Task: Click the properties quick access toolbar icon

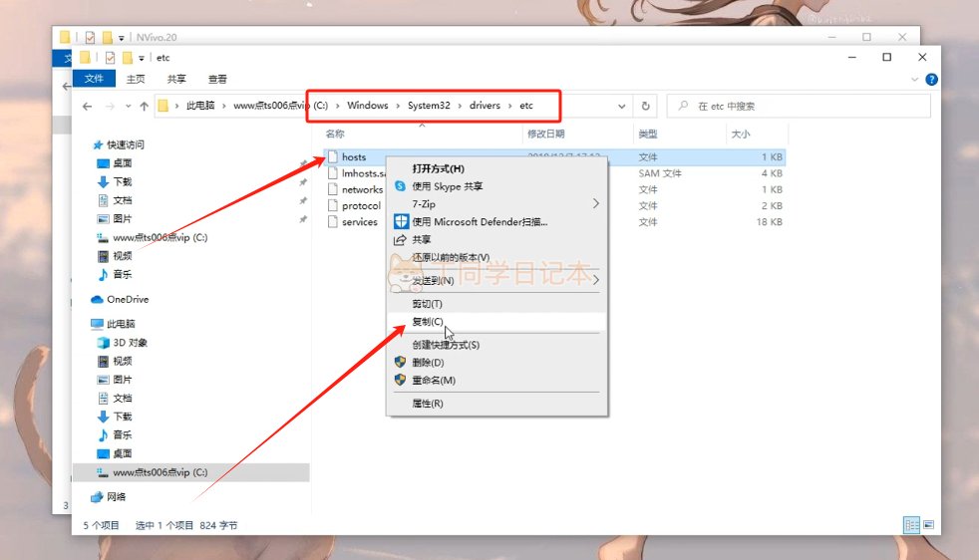Action: coord(111,58)
